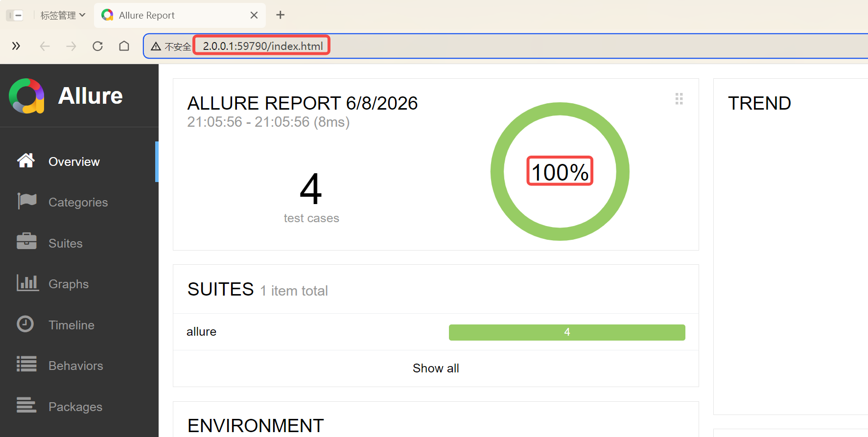This screenshot has width=868, height=437.
Task: Go back with the left arrow
Action: (x=45, y=46)
